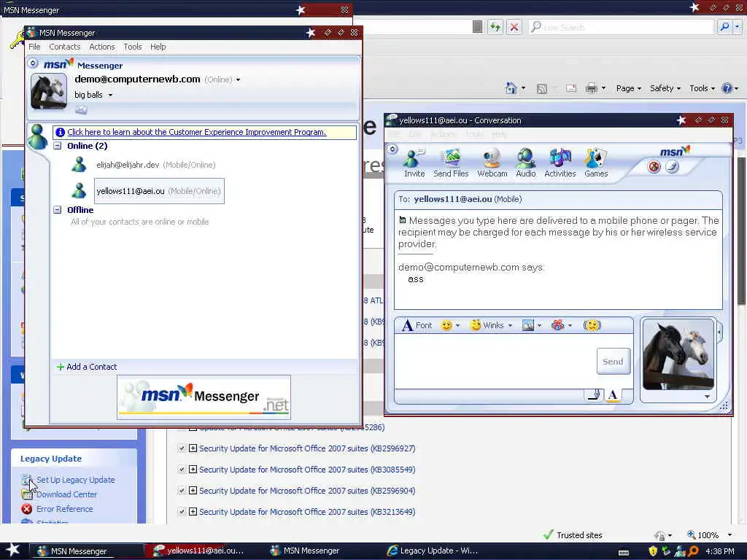Click the browser Home icon
The height and width of the screenshot is (560, 747).
point(511,88)
